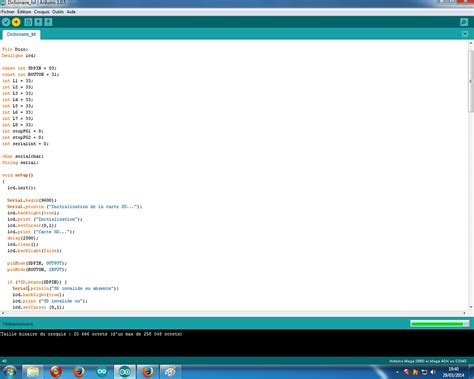Viewport: 474px width, 379px height.
Task: Click the Save sketch down-arrow icon
Action: (x=48, y=22)
